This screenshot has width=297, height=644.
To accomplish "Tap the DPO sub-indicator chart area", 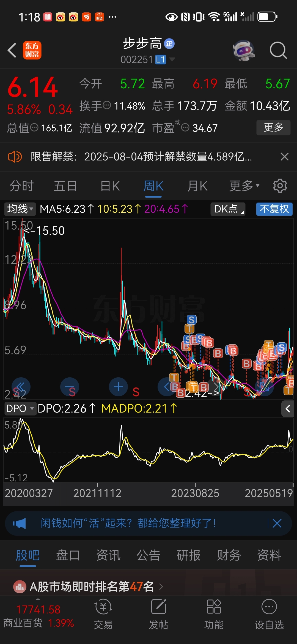I will 148,450.
